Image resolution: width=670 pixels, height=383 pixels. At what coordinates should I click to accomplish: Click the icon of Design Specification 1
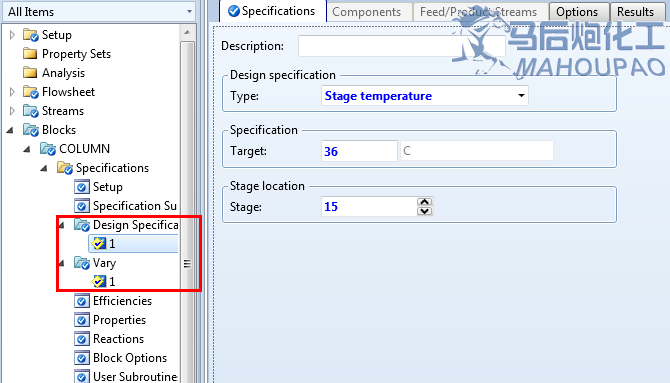click(x=99, y=244)
